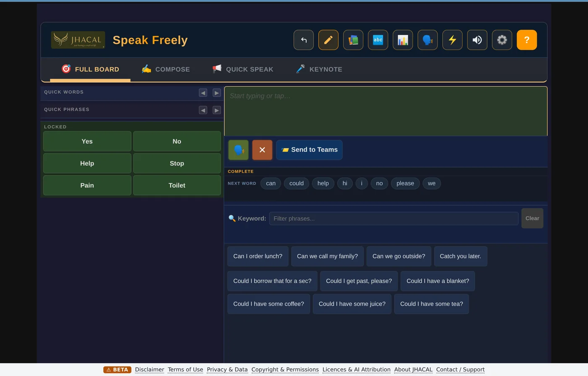
Task: Open the KEYNOTE tab
Action: tap(319, 69)
